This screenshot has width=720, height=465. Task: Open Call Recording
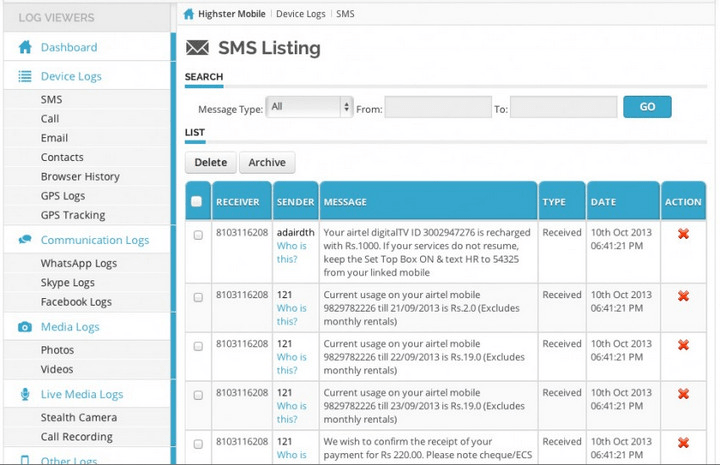coord(77,437)
